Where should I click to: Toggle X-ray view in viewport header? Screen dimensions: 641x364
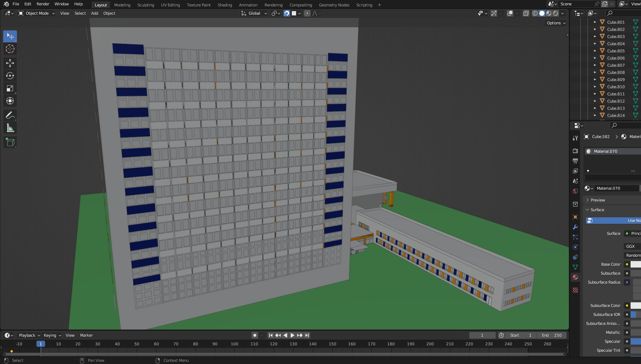pyautogui.click(x=526, y=13)
